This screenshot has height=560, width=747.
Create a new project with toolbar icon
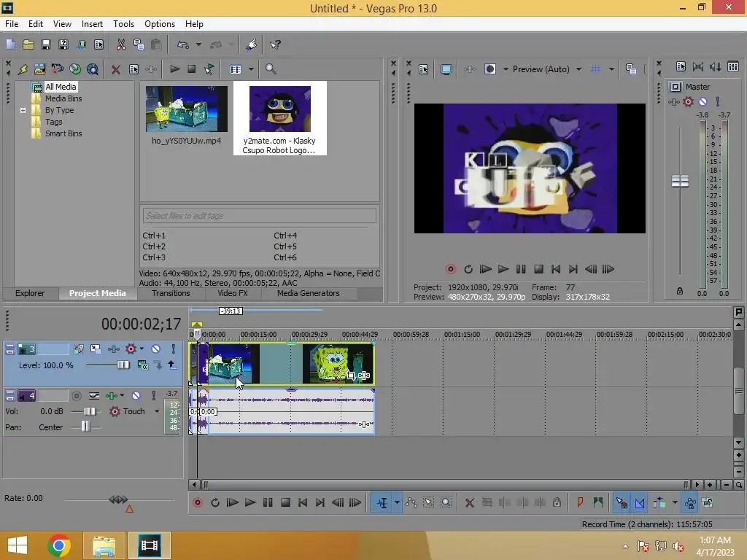[10, 44]
